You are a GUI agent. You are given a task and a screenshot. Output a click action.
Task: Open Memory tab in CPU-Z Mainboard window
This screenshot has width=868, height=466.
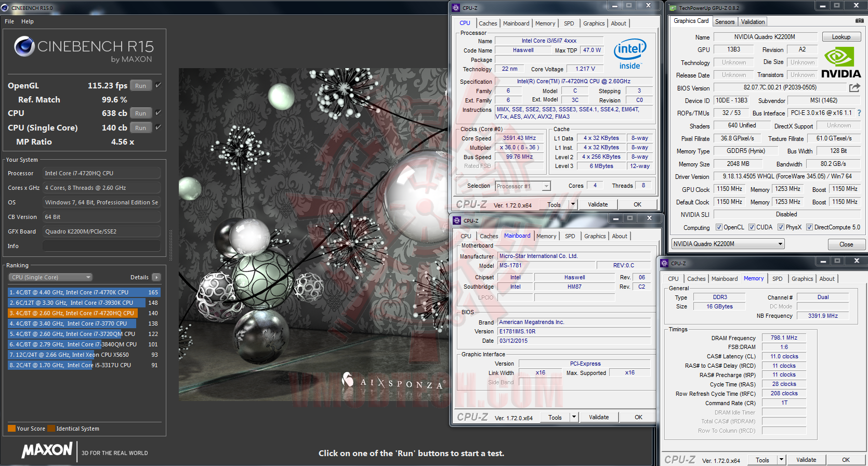coord(546,236)
